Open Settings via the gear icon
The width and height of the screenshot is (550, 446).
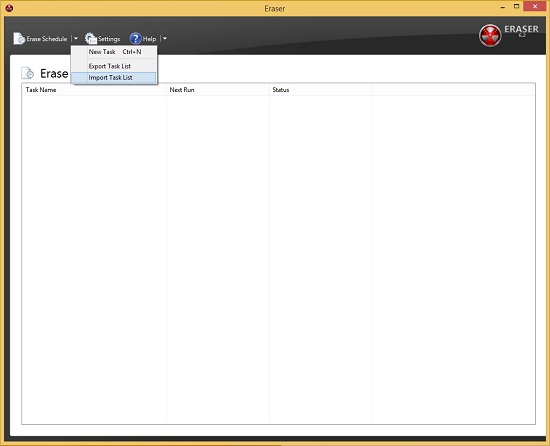click(91, 39)
